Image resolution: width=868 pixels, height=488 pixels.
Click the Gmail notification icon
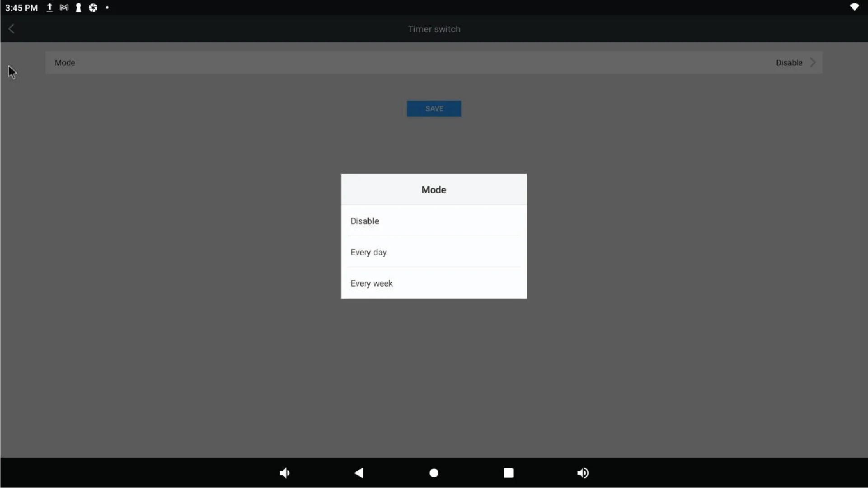(x=64, y=8)
